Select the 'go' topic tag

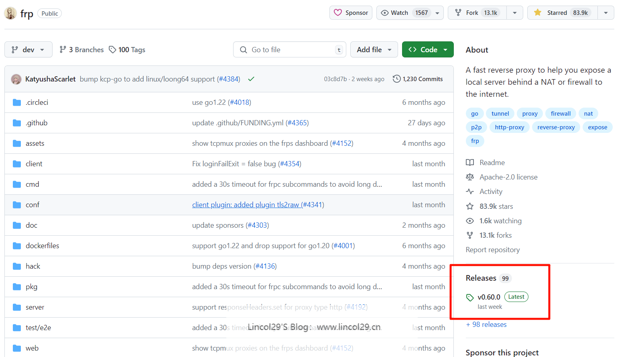tap(475, 114)
